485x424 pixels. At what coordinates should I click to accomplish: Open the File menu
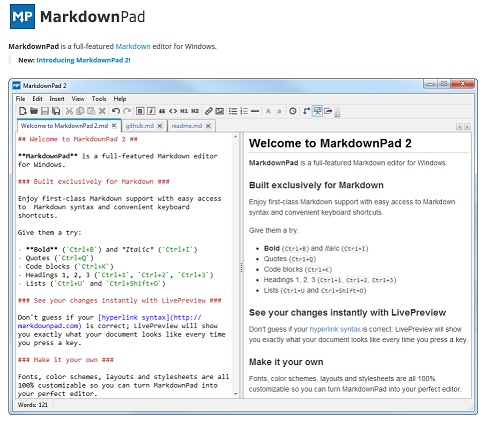pos(20,99)
